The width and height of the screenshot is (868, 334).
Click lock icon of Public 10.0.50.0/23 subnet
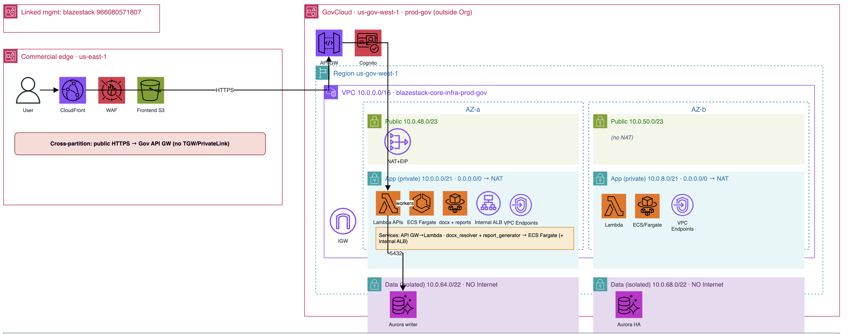pyautogui.click(x=600, y=121)
